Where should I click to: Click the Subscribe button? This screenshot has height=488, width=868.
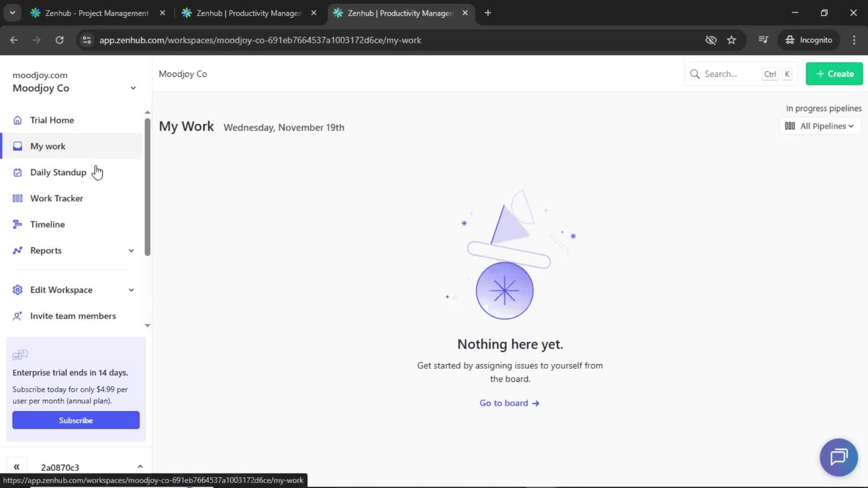[75, 420]
